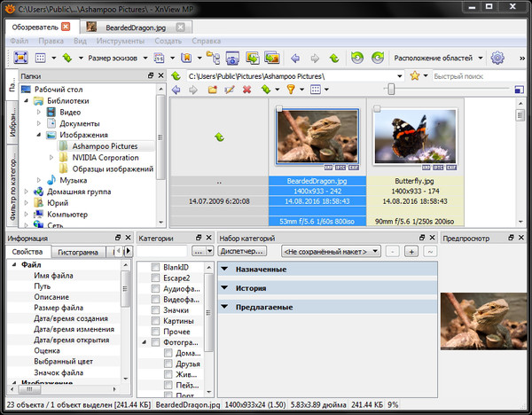Click the favorites star icon
The image size is (532, 415).
(415, 75)
